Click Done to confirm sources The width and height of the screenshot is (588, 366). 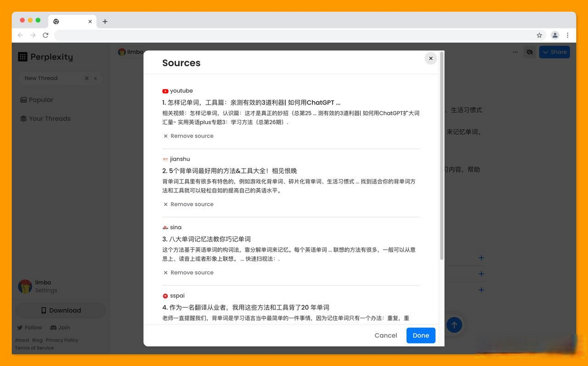pyautogui.click(x=421, y=335)
